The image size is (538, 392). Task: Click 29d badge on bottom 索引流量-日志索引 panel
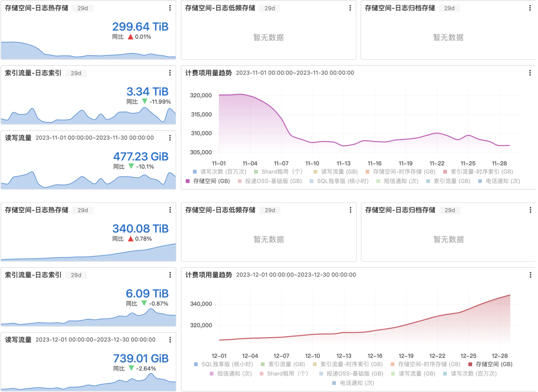(x=76, y=275)
